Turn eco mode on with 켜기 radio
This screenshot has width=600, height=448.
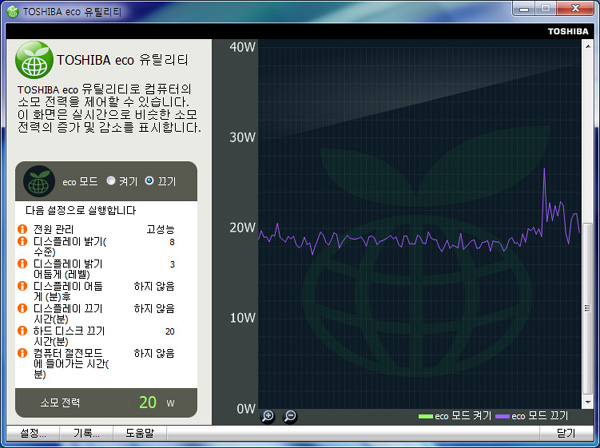point(111,181)
